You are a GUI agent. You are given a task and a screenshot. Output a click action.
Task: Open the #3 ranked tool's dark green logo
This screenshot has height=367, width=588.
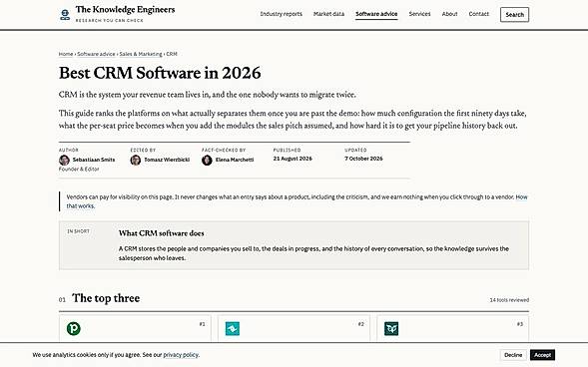(391, 328)
